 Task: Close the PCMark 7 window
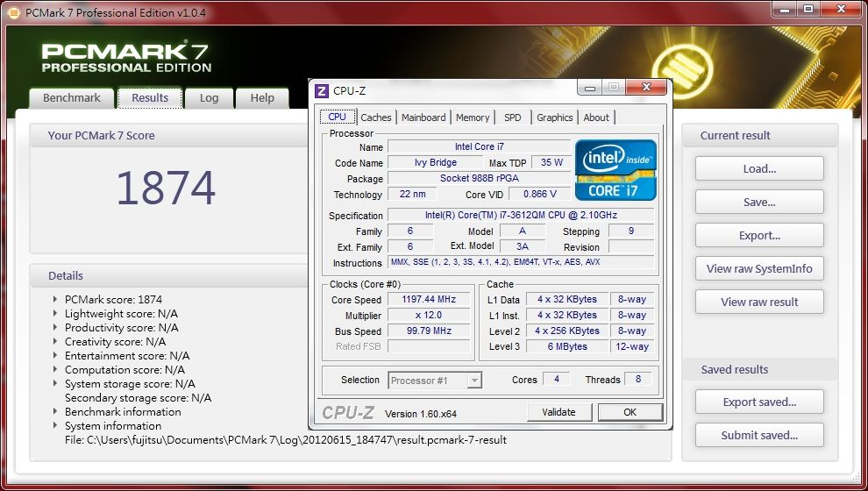pos(841,9)
